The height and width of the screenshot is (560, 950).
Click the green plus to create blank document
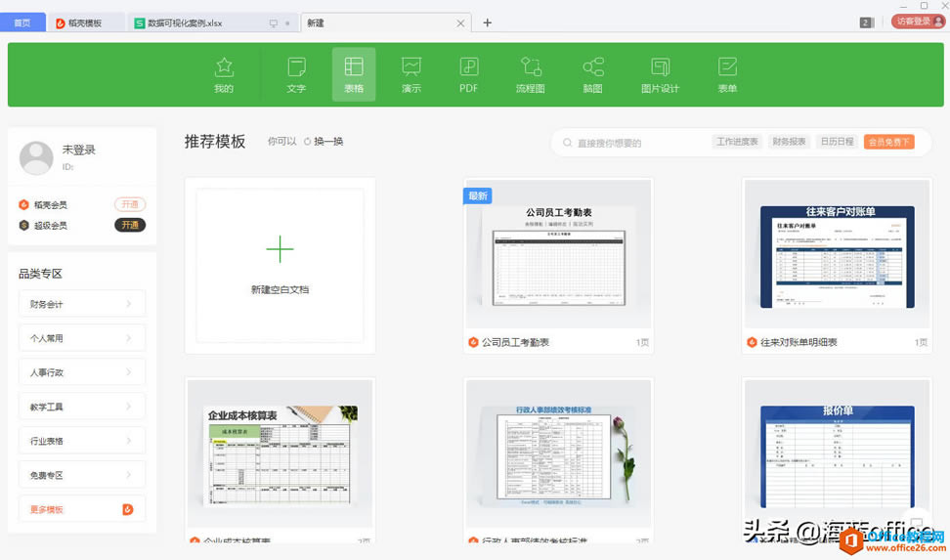tap(280, 249)
